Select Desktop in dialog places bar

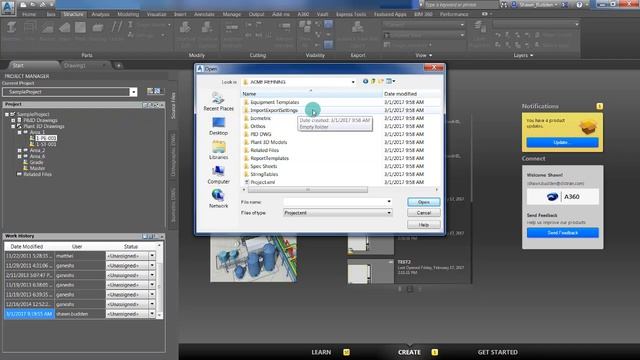click(218, 127)
